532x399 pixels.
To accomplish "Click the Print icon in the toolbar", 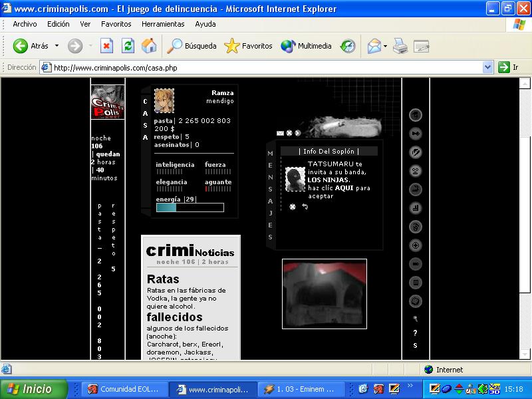I will pos(400,46).
